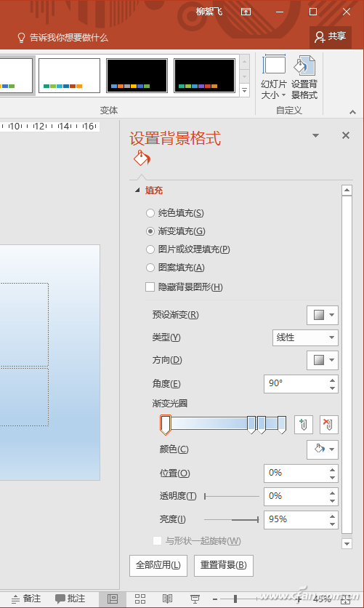Decrease the gradient angle value

(332, 388)
